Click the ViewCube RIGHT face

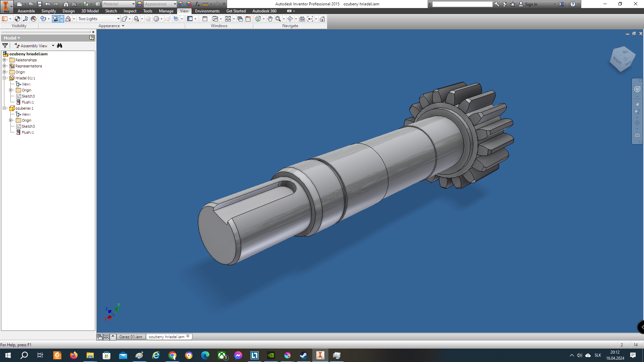(617, 61)
